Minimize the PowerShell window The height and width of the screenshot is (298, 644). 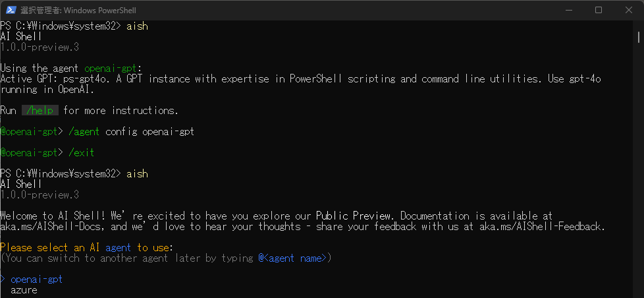coord(567,10)
